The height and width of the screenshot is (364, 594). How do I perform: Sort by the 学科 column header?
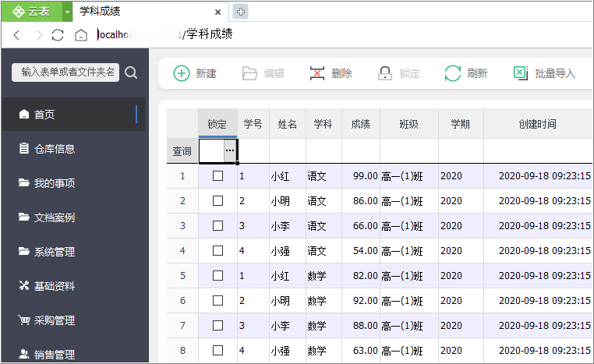coord(324,124)
